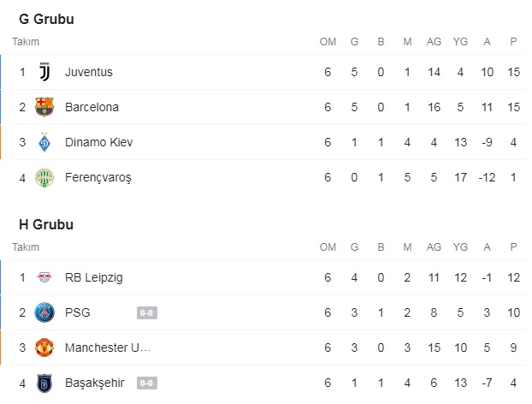Select the Dinamo Kiev team name
532x404 pixels.
99,142
